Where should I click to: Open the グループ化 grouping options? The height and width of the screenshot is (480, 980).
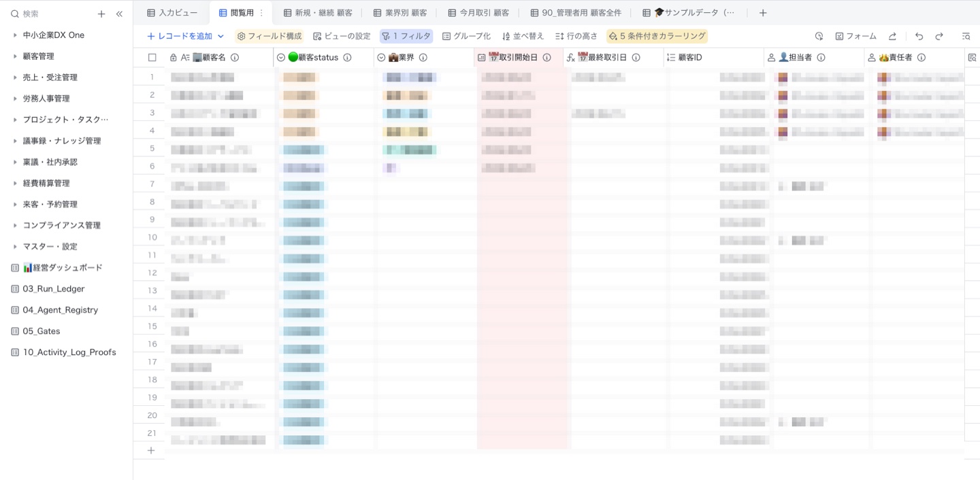pyautogui.click(x=466, y=36)
